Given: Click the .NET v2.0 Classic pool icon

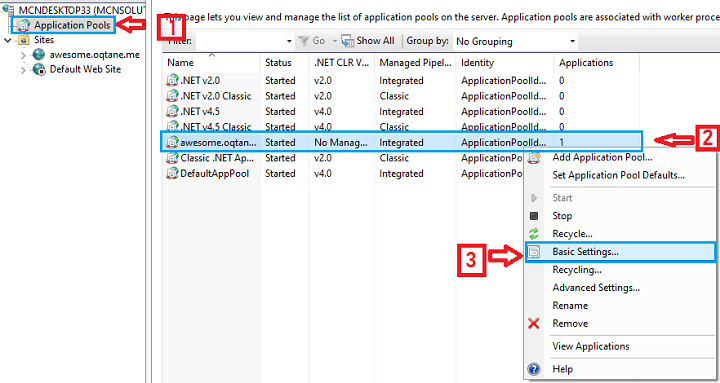Looking at the screenshot, I should coord(172,96).
